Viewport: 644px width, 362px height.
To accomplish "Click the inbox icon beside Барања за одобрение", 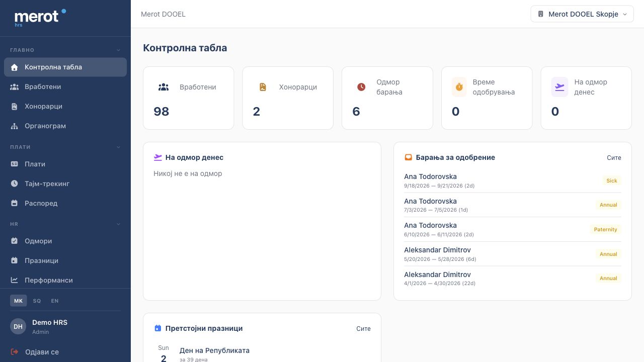I will [409, 157].
